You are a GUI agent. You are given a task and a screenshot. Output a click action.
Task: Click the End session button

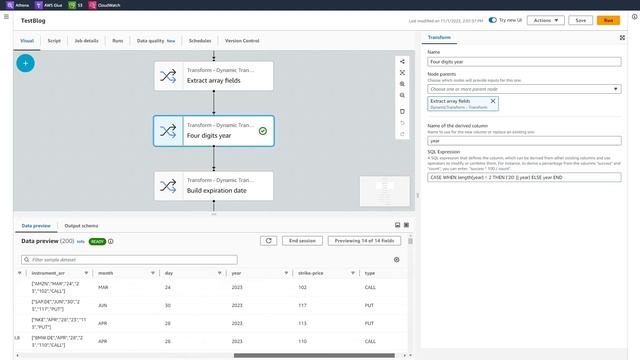pyautogui.click(x=302, y=241)
